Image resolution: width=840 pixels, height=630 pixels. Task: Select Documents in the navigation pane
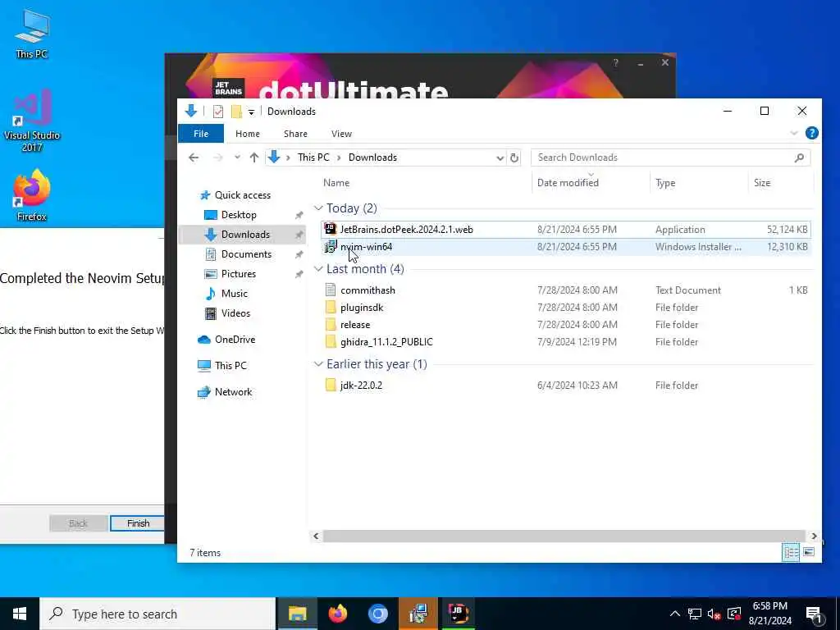click(246, 254)
